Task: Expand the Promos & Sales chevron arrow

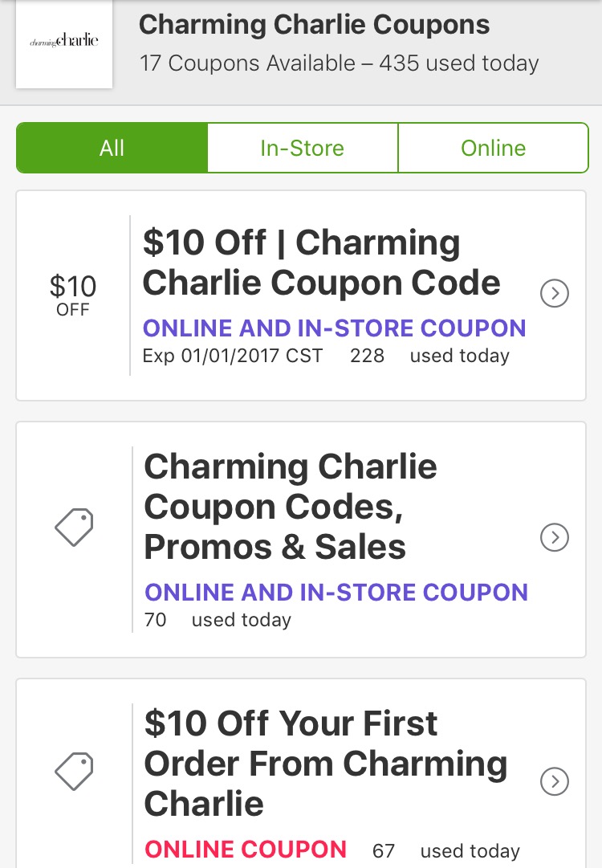Action: (x=555, y=537)
